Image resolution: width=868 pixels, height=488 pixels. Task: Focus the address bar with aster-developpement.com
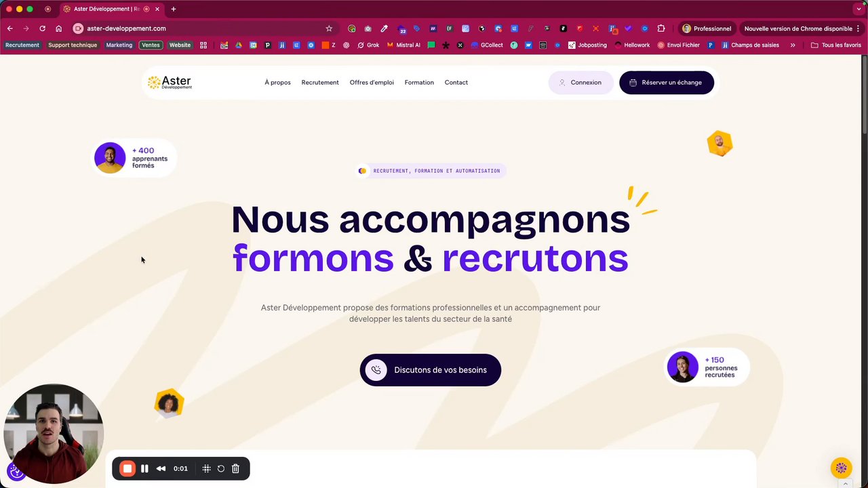click(x=203, y=28)
